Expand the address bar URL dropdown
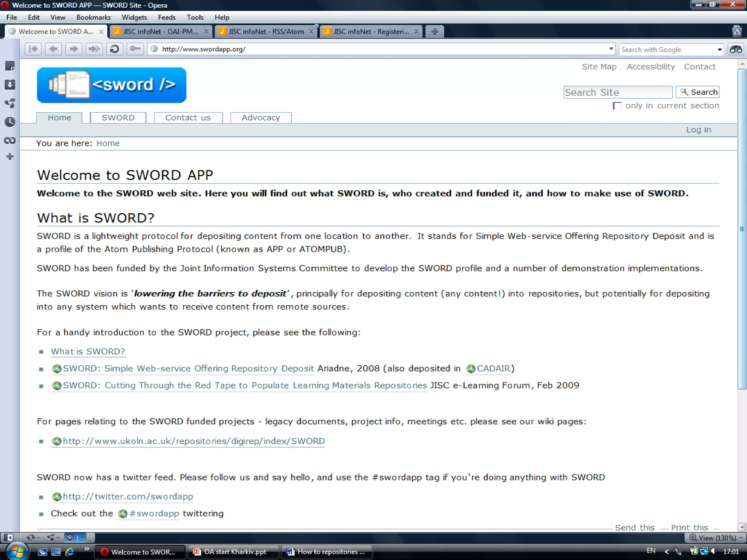 (x=611, y=49)
